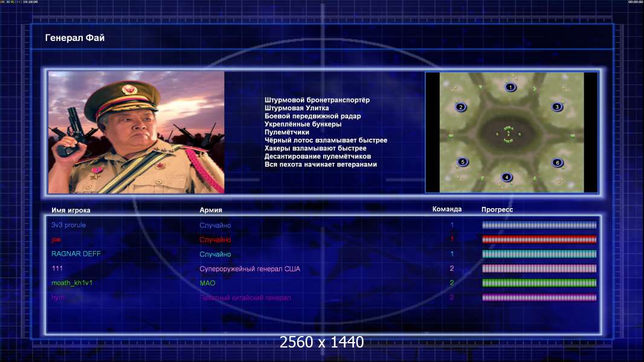This screenshot has width=644, height=362.
Task: Click 'Штурмовая Улитка' ability line
Action: point(297,108)
